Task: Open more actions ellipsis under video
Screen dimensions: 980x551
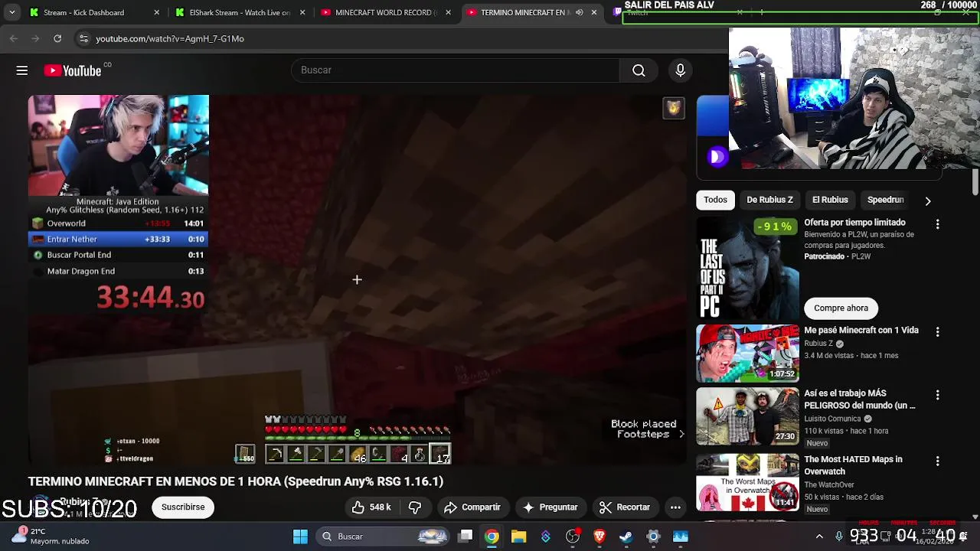Action: click(675, 507)
